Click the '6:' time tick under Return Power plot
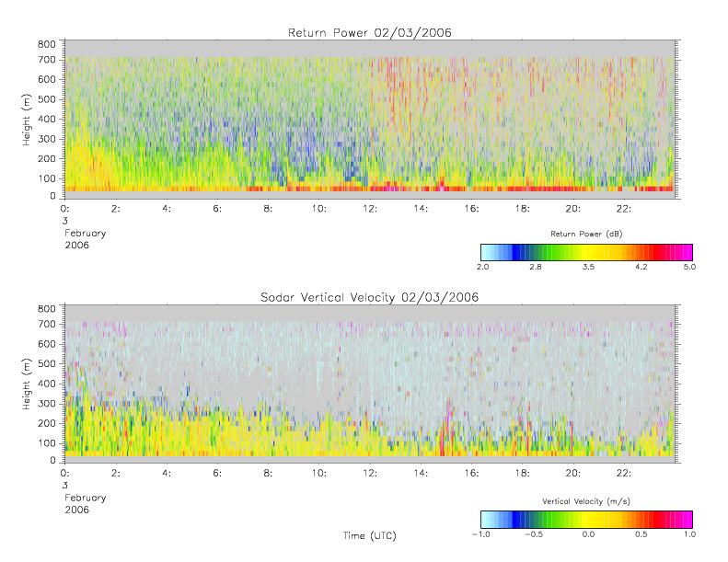 pos(217,209)
